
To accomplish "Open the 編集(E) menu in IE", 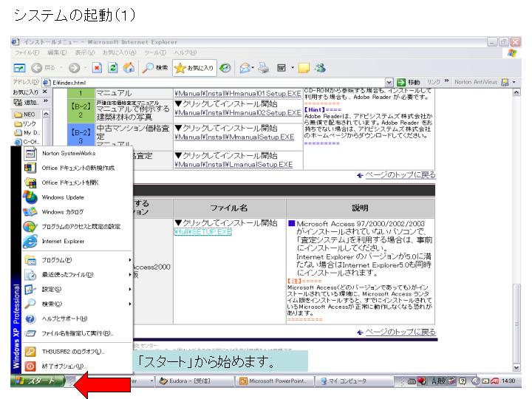I will pos(57,52).
